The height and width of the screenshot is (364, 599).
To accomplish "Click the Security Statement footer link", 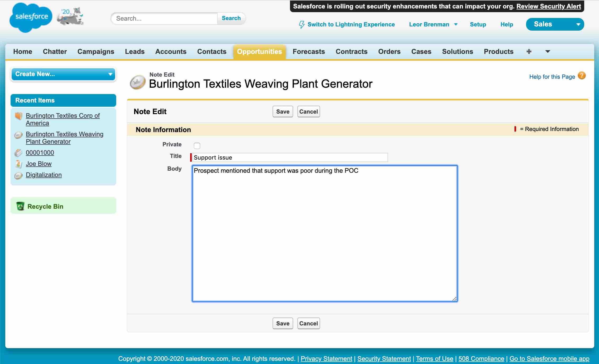I will tap(384, 358).
